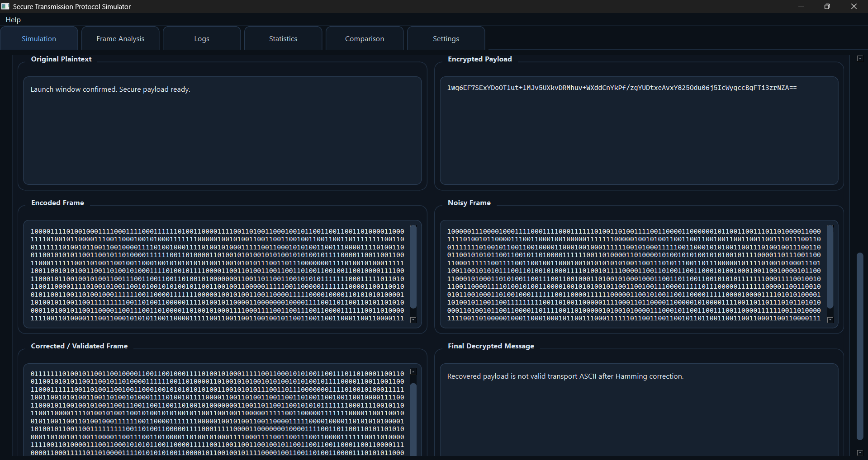Click the 'Encrypted Payload' section heading

coord(480,59)
